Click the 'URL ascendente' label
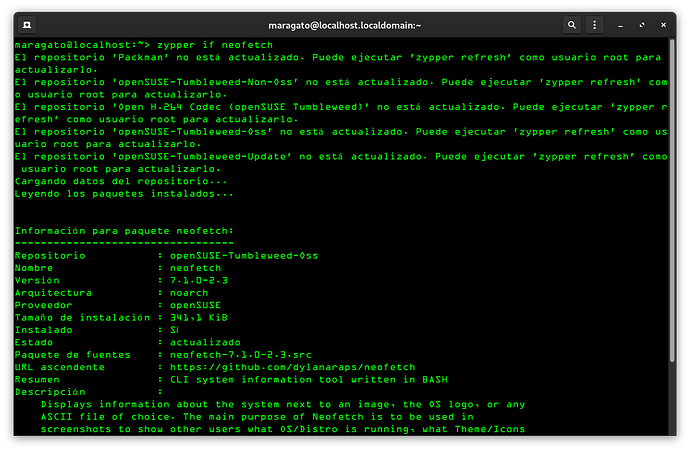The height and width of the screenshot is (451, 690). tap(60, 367)
